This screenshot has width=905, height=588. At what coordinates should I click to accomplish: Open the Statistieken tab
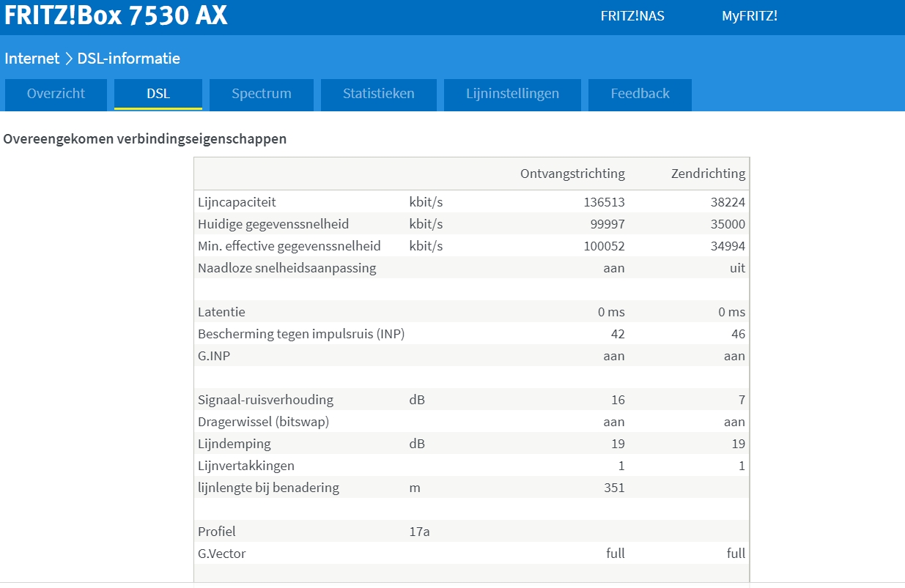coord(378,94)
